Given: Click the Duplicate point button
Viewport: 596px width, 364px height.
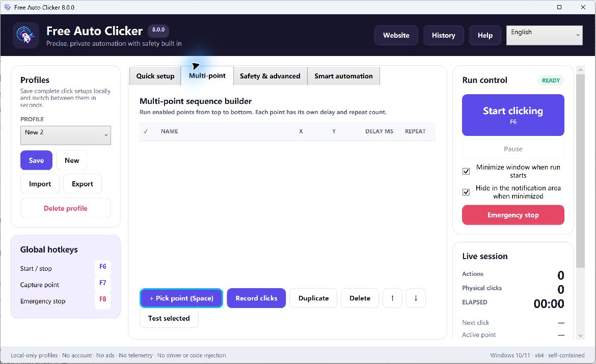Looking at the screenshot, I should tap(314, 298).
